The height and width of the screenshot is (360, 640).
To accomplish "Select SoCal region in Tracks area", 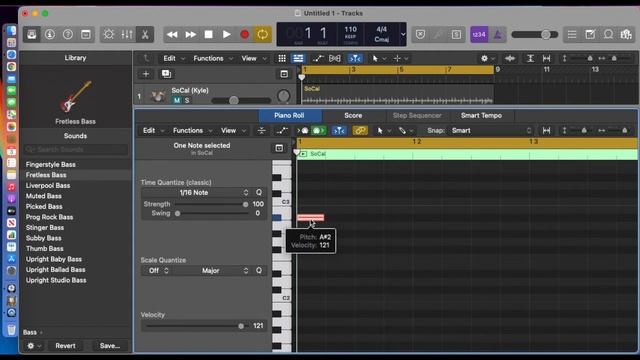I will pyautogui.click(x=398, y=94).
